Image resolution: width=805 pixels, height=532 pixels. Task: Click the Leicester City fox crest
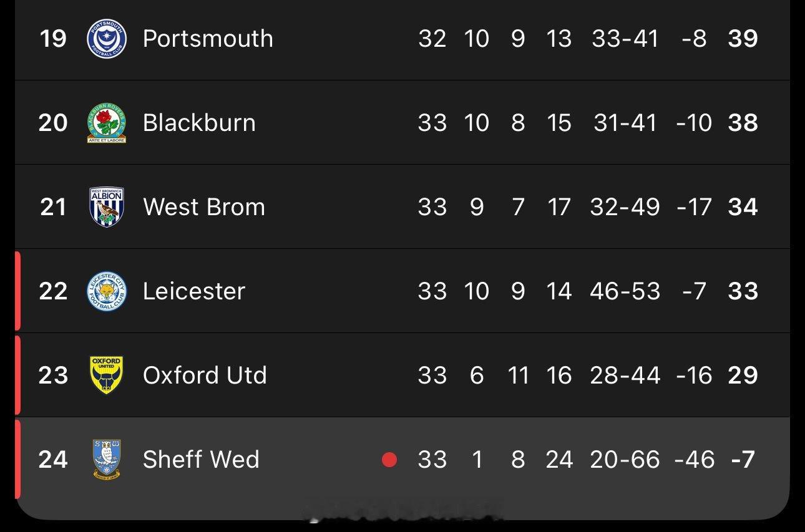[x=107, y=291]
